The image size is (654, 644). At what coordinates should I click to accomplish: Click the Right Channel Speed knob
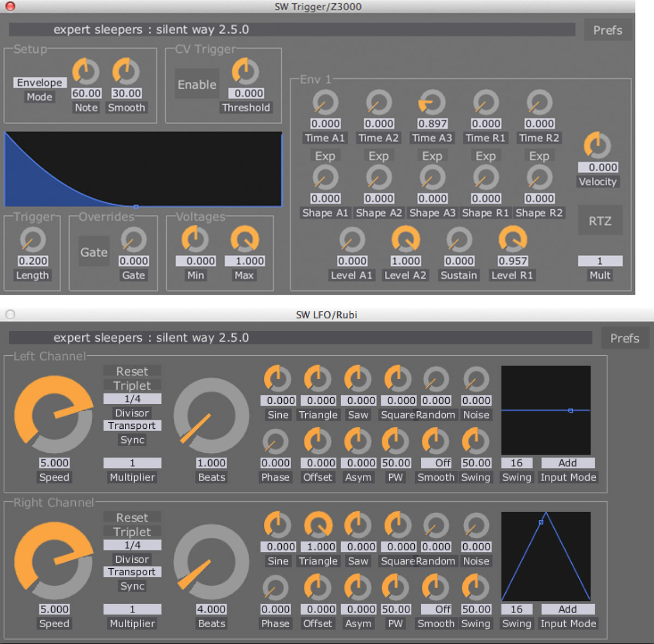(54, 561)
